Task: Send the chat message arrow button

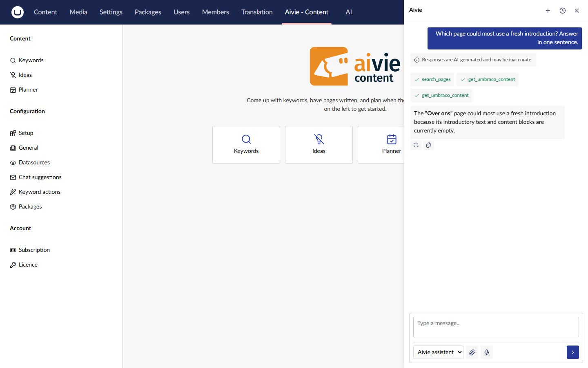Action: [573, 352]
